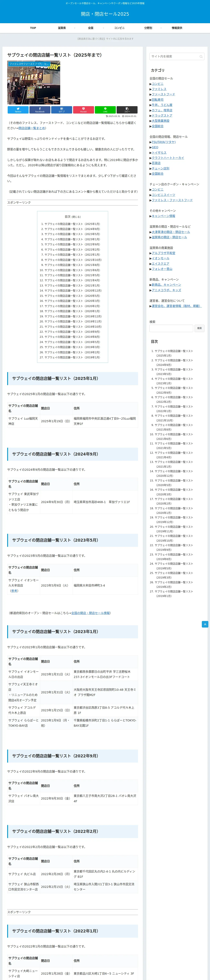Open 全国の開店・閉店セール情報 link
The width and height of the screenshot is (210, 980).
pos(90,613)
